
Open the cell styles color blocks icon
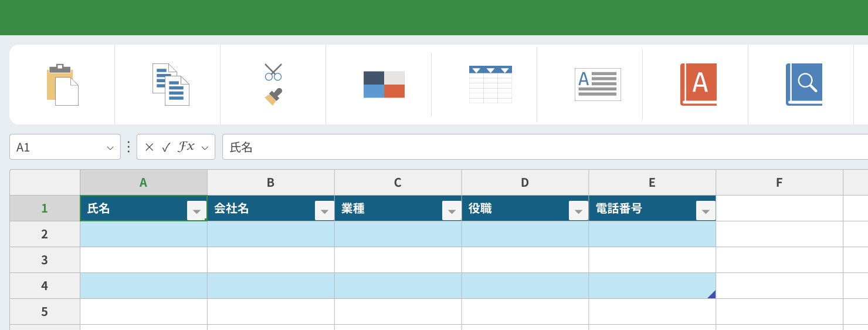click(384, 85)
